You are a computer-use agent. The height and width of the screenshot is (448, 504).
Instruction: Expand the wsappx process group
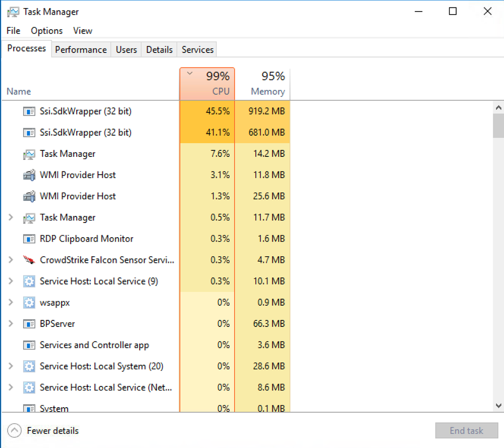pyautogui.click(x=11, y=303)
